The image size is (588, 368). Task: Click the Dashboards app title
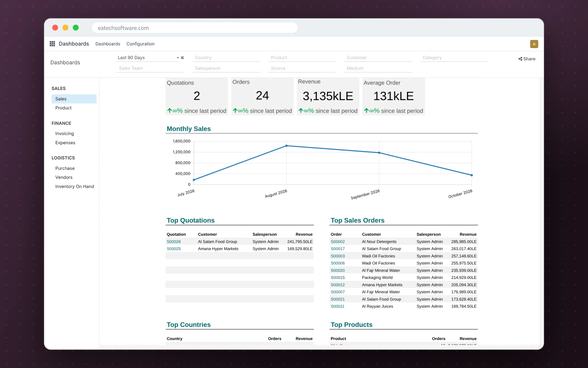[74, 44]
